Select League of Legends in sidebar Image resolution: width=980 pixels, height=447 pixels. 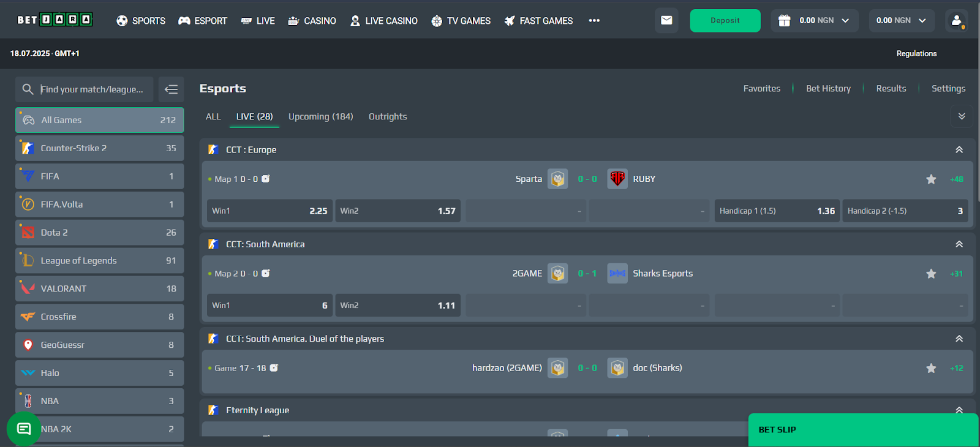point(100,261)
